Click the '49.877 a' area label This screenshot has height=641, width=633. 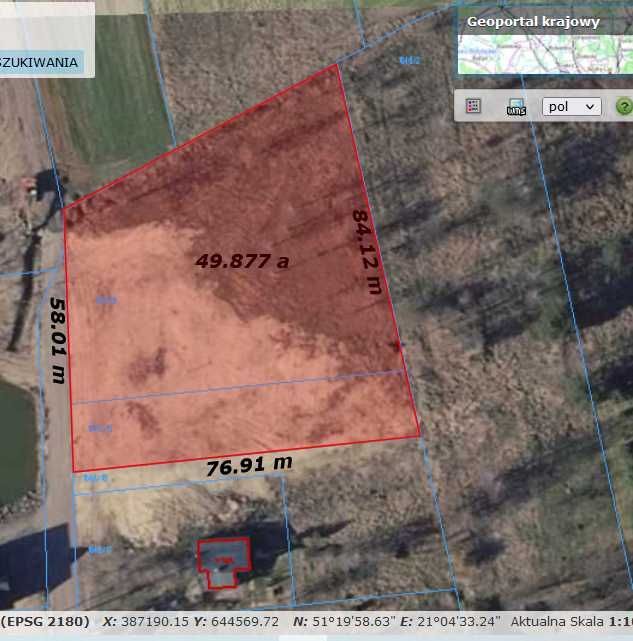[242, 261]
